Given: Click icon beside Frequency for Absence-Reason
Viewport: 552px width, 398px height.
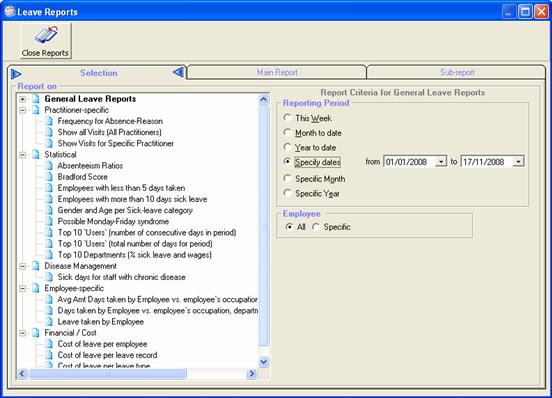Looking at the screenshot, I should coord(49,121).
